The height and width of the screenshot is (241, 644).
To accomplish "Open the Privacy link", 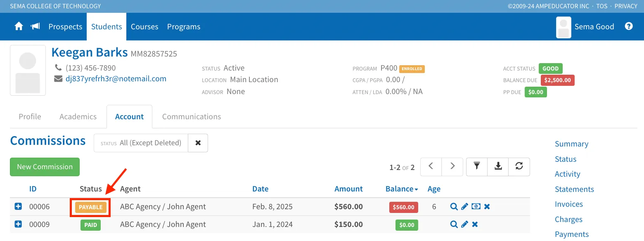I will (x=626, y=6).
